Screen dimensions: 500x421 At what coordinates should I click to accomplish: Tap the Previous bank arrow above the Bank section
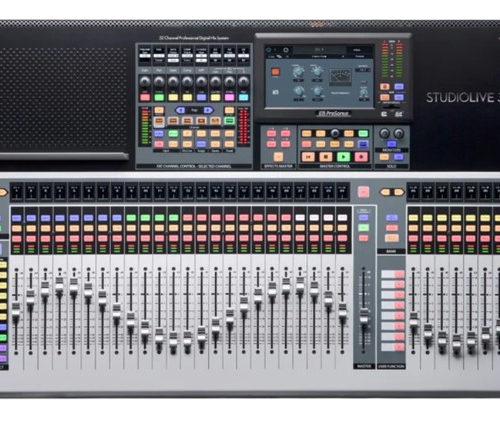click(385, 192)
